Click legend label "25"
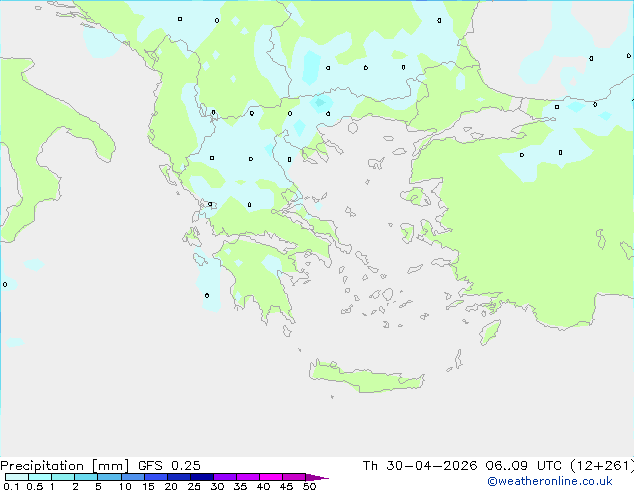The width and height of the screenshot is (634, 490). (194, 486)
